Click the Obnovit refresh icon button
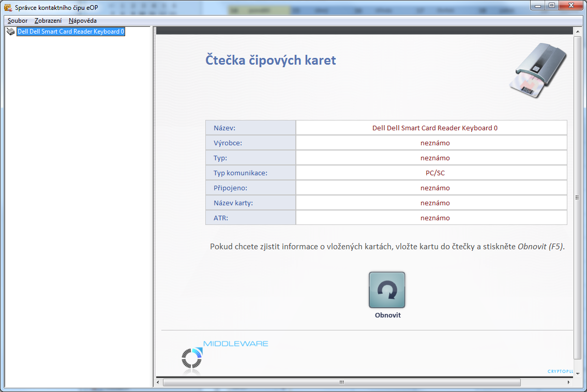 click(387, 290)
